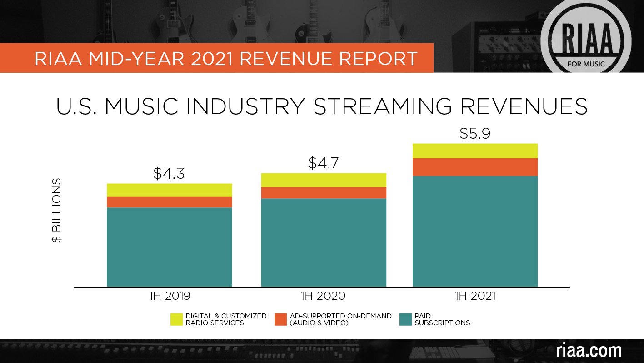Select the teal paid subscriptions segment for 1H 2019

[169, 247]
